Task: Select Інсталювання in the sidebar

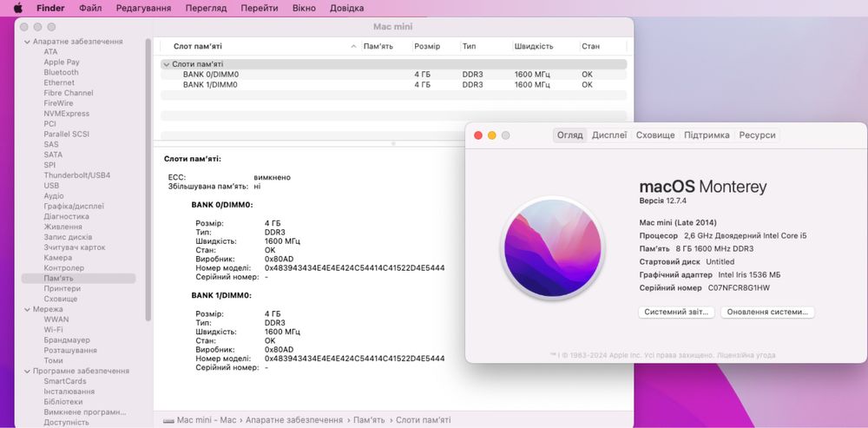Action: pyautogui.click(x=69, y=392)
